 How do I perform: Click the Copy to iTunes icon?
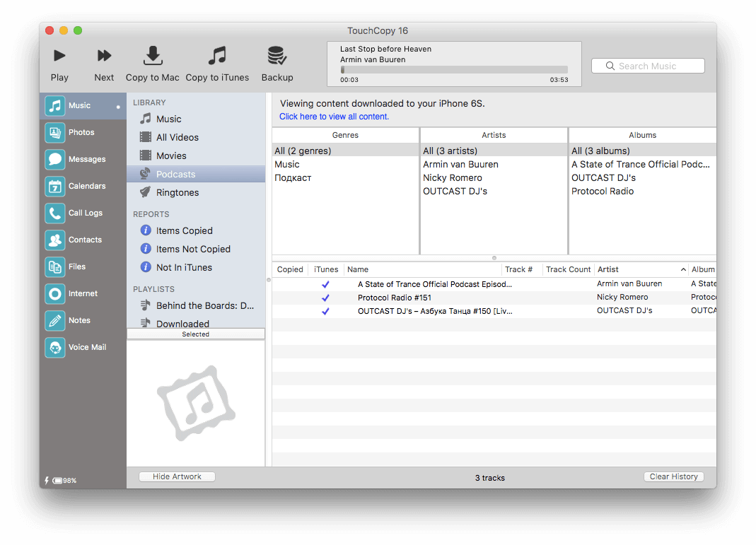tap(217, 56)
